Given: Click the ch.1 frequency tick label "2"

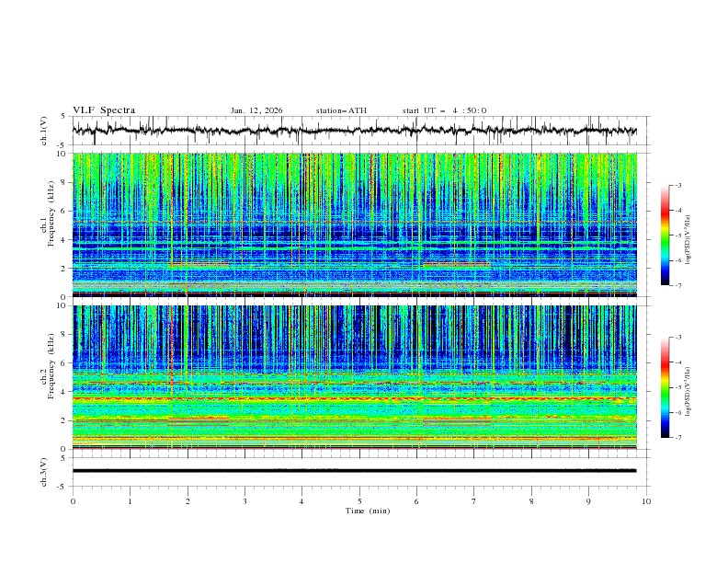Looking at the screenshot, I should (x=65, y=268).
